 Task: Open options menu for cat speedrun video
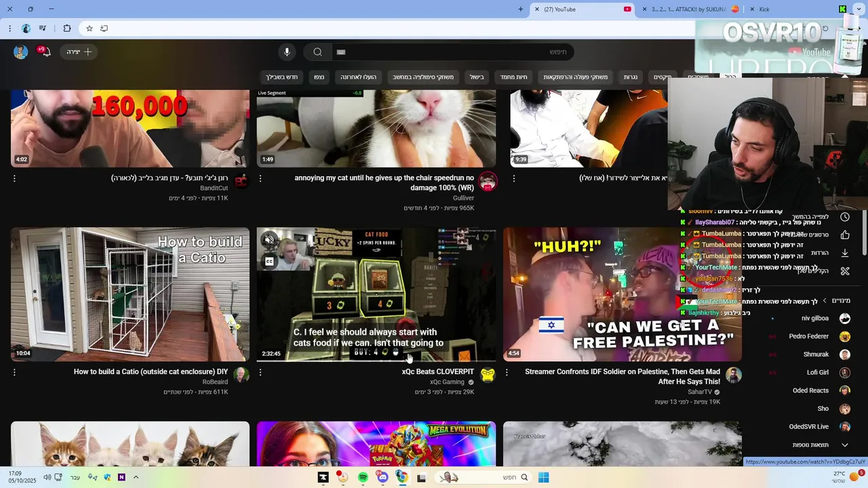[x=260, y=178]
